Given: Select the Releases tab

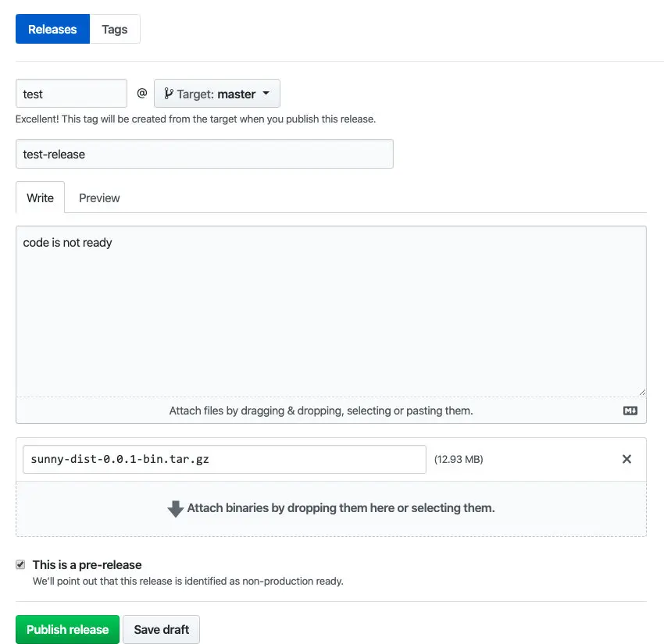Looking at the screenshot, I should [x=52, y=30].
